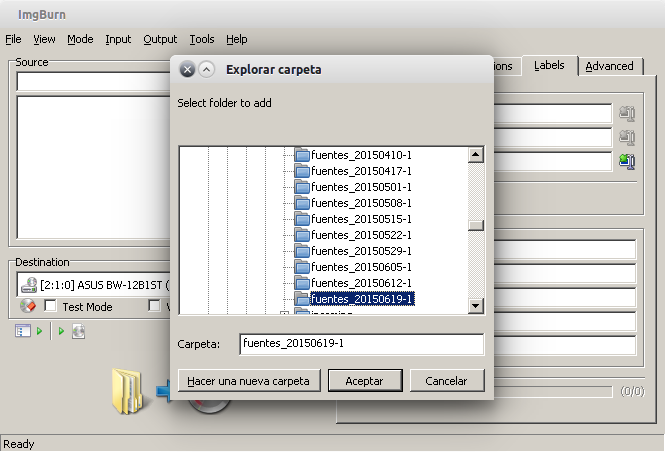
Task: Click the ASUS drive icon in Destination
Action: 29,285
